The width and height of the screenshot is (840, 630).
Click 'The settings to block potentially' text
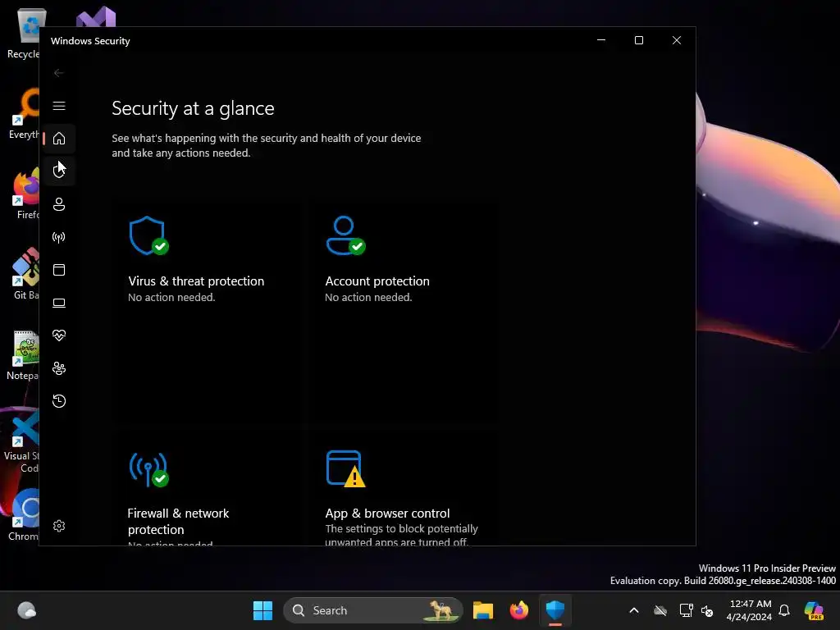[x=401, y=529]
